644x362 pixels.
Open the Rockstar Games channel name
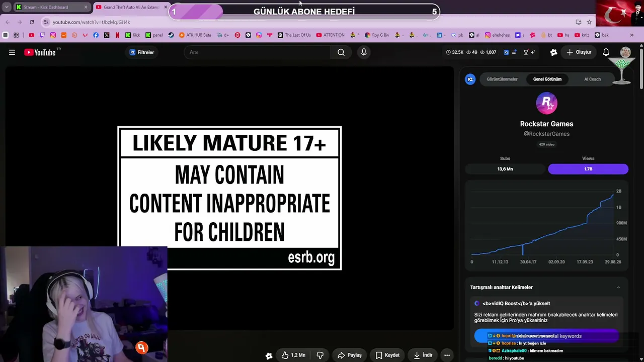point(546,124)
